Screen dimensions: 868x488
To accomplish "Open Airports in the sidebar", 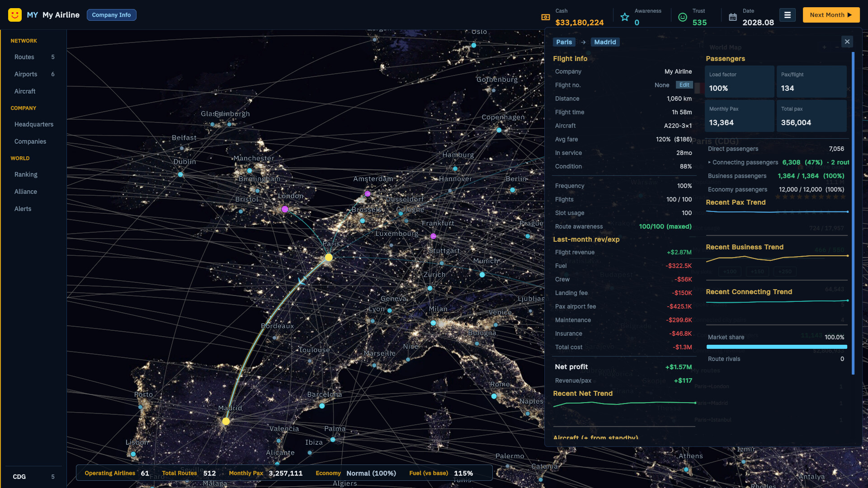I will pyautogui.click(x=34, y=74).
